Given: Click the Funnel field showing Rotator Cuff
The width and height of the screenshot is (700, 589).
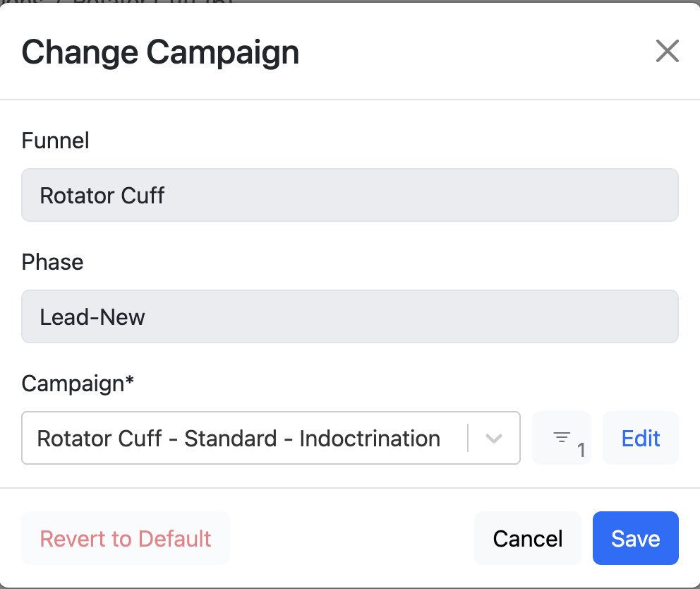Looking at the screenshot, I should pos(349,195).
